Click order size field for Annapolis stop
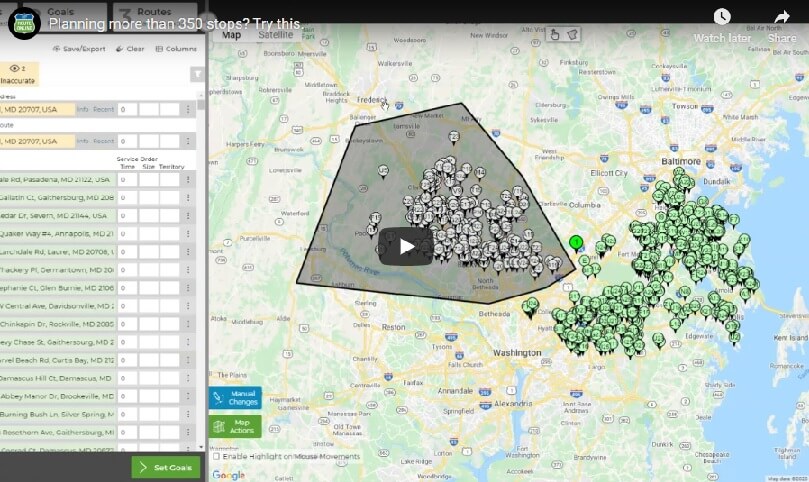This screenshot has height=482, width=809. (x=149, y=234)
